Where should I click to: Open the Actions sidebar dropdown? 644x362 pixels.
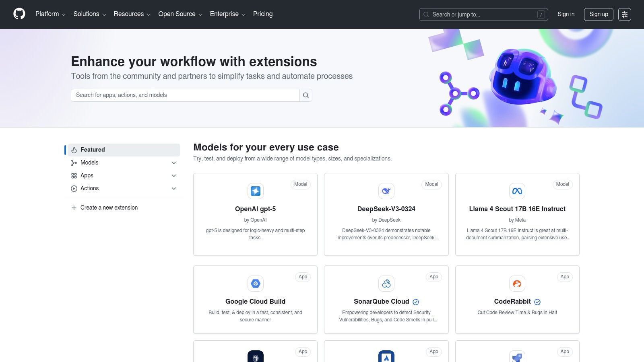pos(174,188)
